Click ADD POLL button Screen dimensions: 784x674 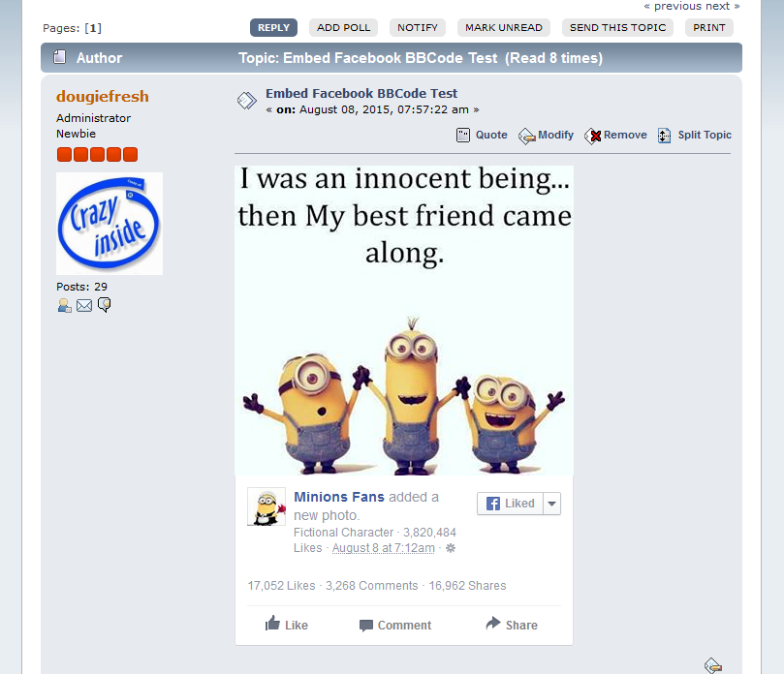pyautogui.click(x=343, y=27)
